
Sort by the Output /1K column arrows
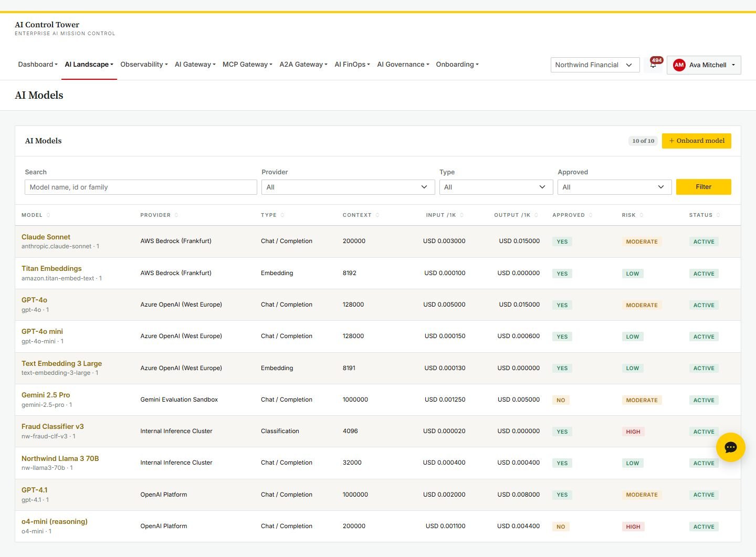click(536, 215)
